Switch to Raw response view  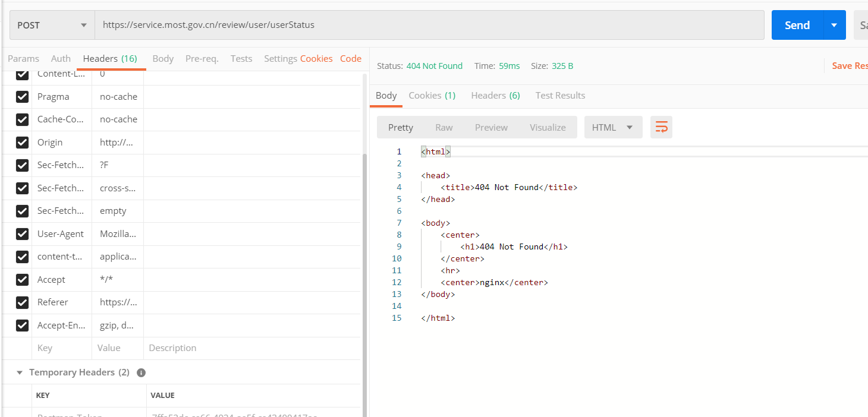444,127
